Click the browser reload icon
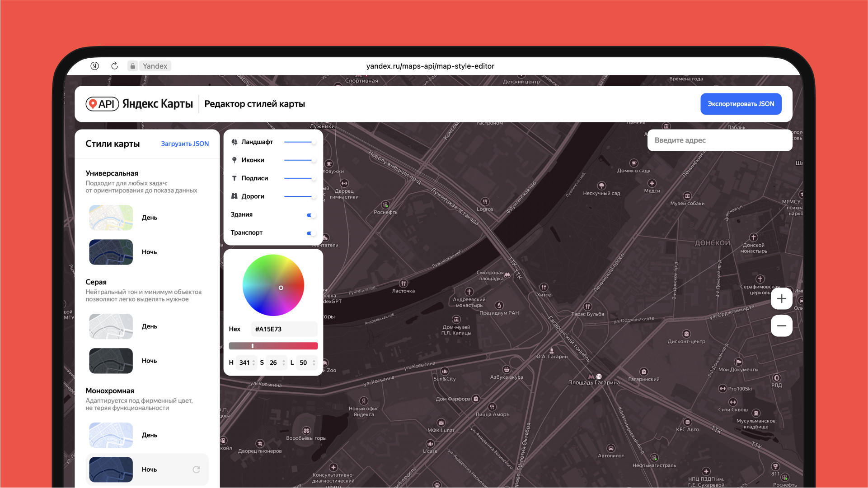 pyautogui.click(x=114, y=66)
